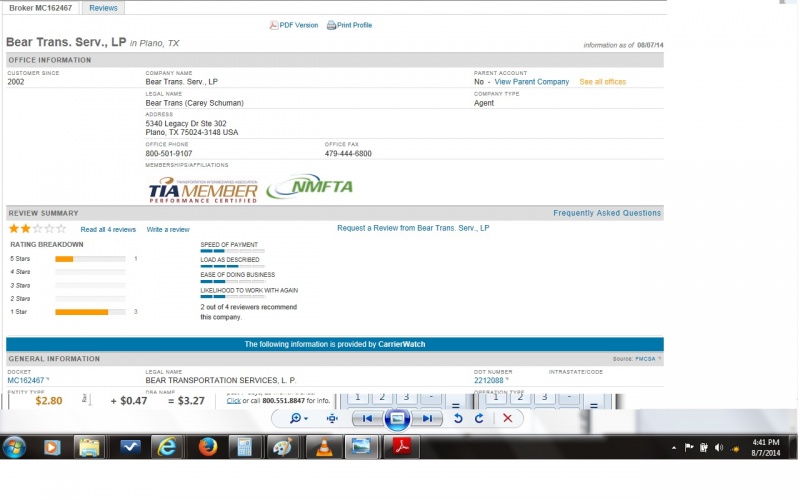Click the PDF Version icon
The image size is (800, 500).
click(x=273, y=25)
